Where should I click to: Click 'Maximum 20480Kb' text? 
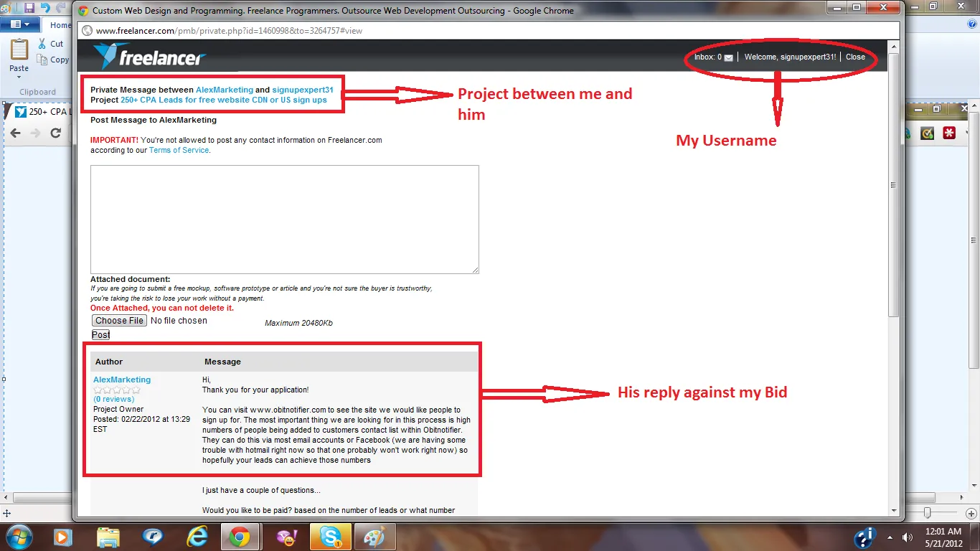click(298, 324)
